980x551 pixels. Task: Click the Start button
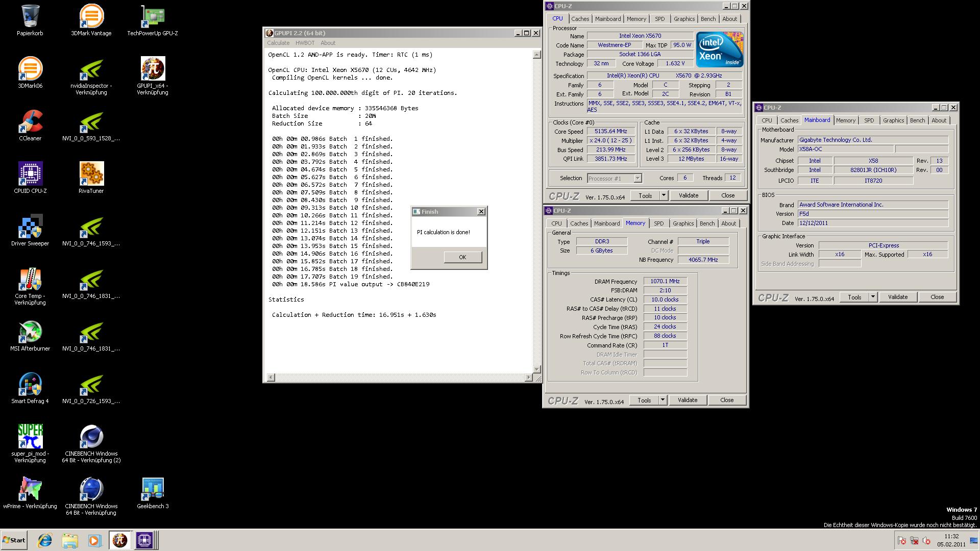(x=14, y=540)
